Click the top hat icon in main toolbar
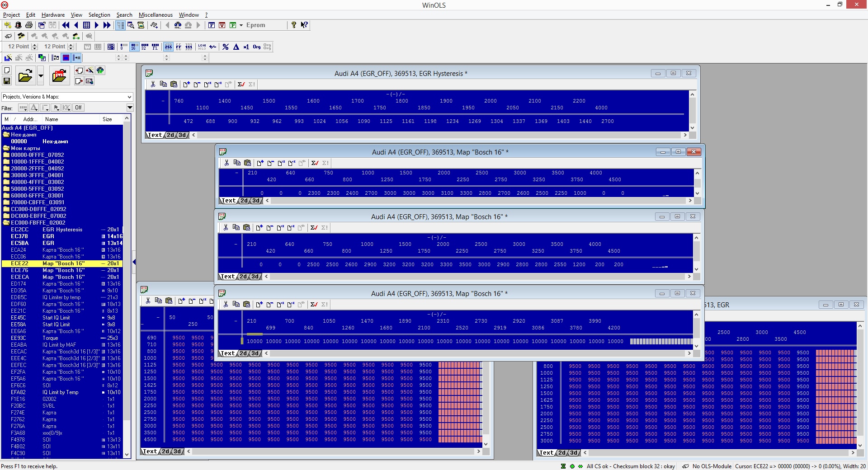 19,25
